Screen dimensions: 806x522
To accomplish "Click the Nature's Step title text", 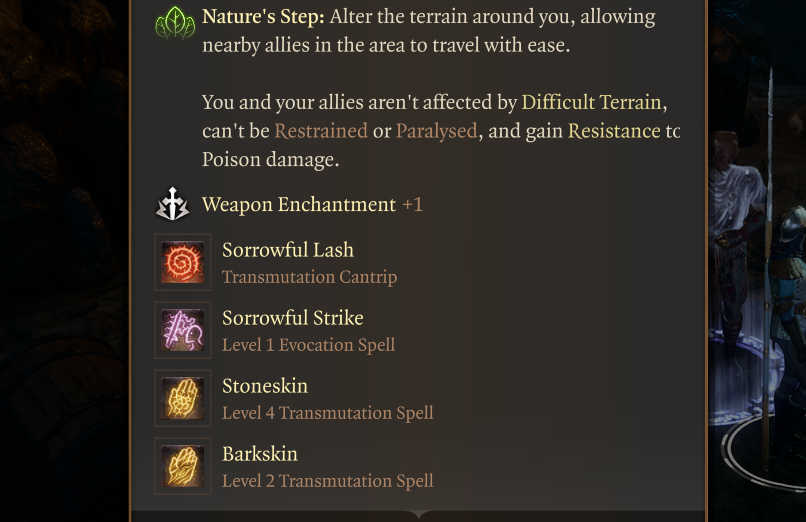I will pos(262,17).
